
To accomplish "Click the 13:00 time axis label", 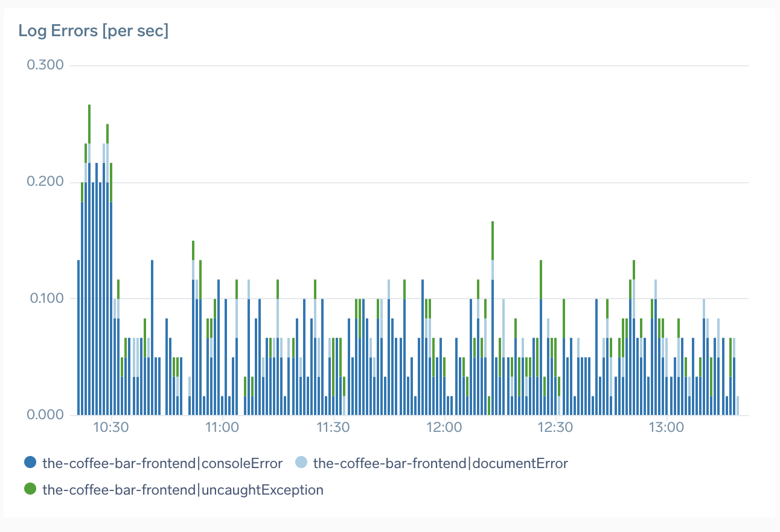I will pyautogui.click(x=667, y=428).
